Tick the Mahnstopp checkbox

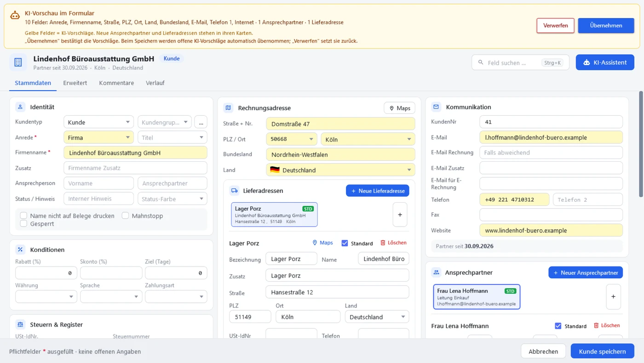(125, 216)
